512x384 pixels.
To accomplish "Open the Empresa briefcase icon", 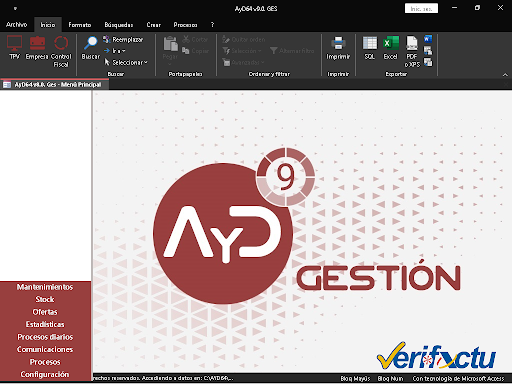I will click(x=37, y=48).
